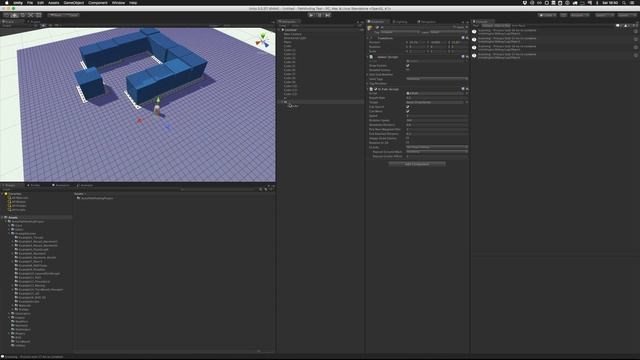Collapse the AI Path component foldout

tap(368, 89)
